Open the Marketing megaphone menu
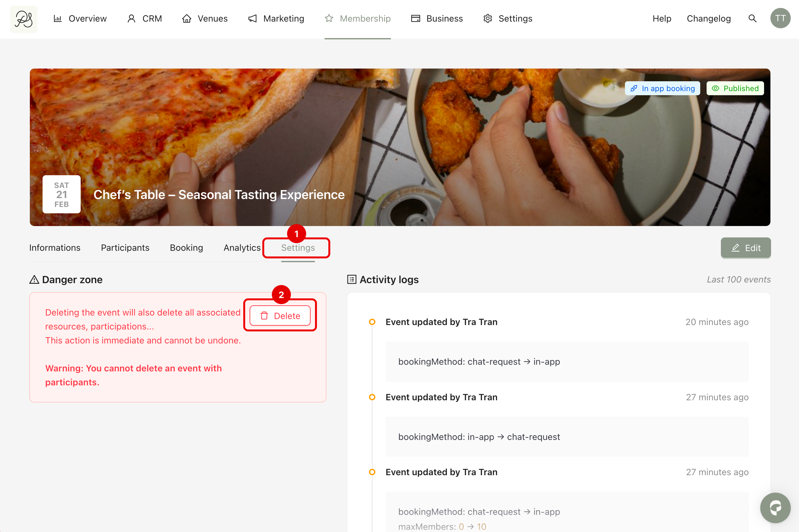Viewport: 799px width, 532px height. (x=276, y=19)
